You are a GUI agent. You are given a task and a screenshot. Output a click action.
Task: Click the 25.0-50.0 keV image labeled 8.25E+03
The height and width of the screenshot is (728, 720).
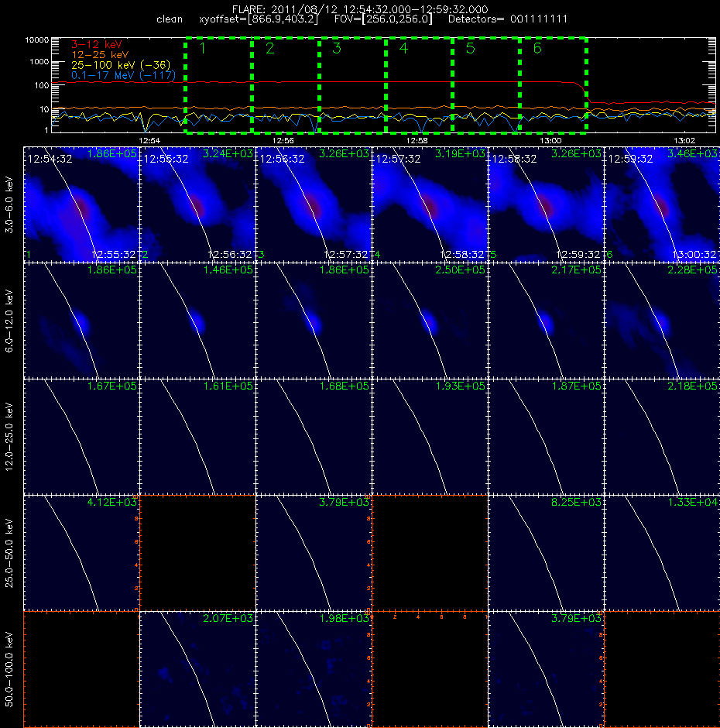[x=546, y=553]
